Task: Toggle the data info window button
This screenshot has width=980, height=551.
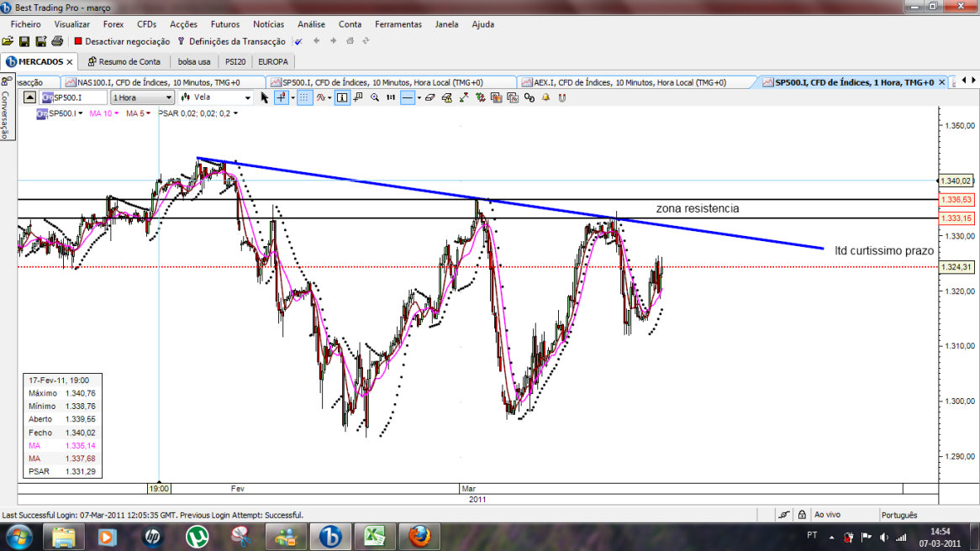Action: tap(342, 97)
